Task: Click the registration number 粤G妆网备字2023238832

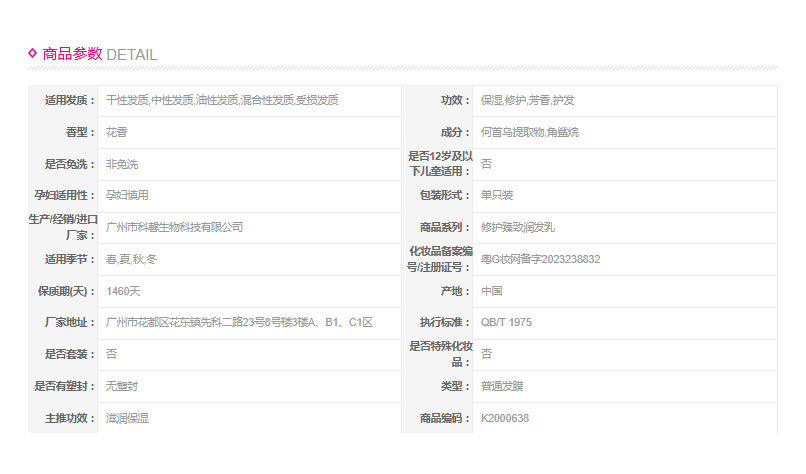Action: point(540,259)
